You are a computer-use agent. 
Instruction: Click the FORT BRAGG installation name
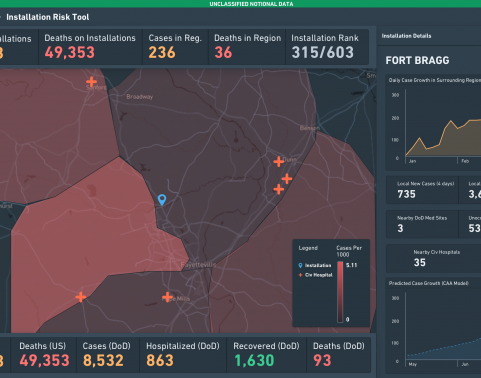click(417, 60)
